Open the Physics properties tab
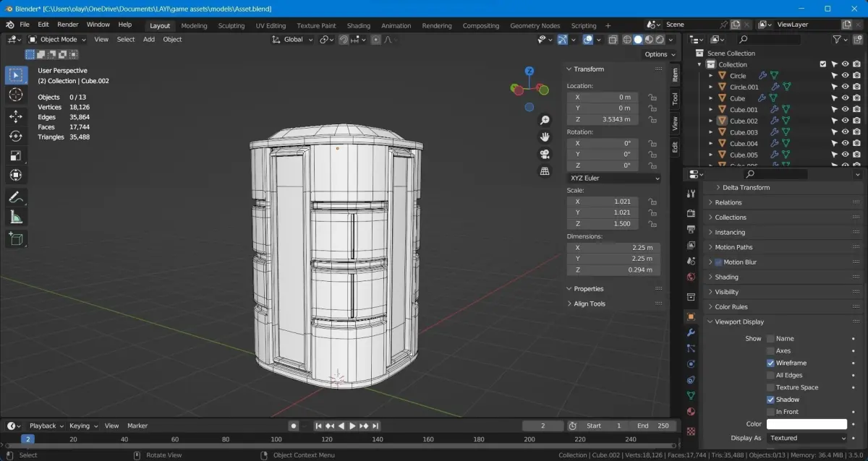 (x=691, y=363)
